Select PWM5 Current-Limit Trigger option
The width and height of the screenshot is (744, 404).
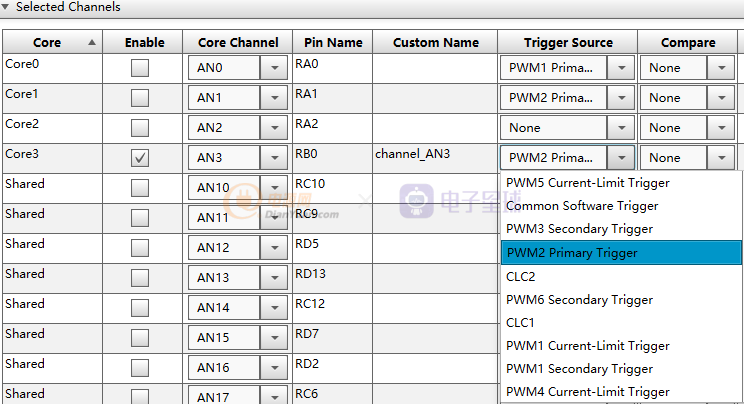pyautogui.click(x=588, y=183)
